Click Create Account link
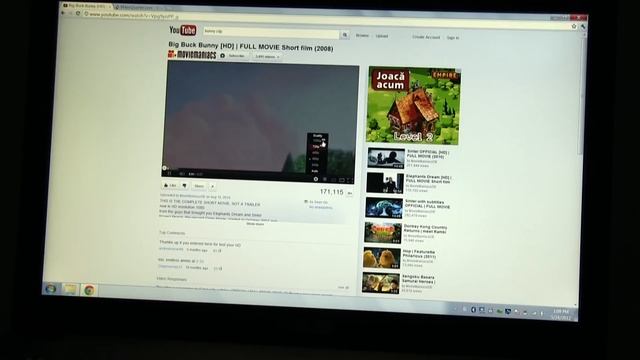 [x=426, y=37]
